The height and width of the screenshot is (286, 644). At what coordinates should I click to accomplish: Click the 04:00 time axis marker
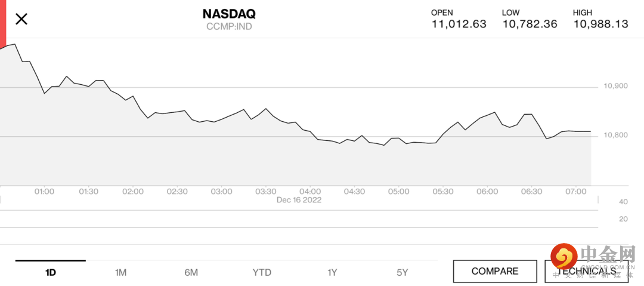pyautogui.click(x=310, y=192)
